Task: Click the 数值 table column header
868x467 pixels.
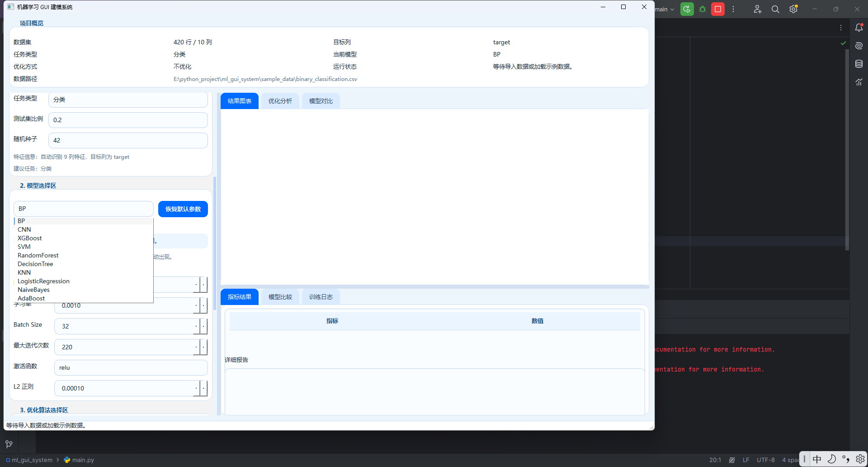Action: [x=538, y=321]
